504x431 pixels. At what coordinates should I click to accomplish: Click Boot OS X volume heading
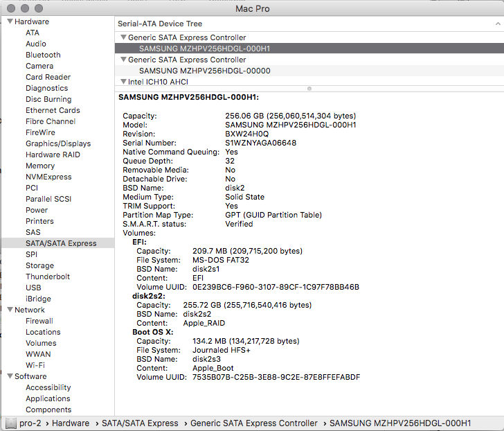[x=153, y=332]
